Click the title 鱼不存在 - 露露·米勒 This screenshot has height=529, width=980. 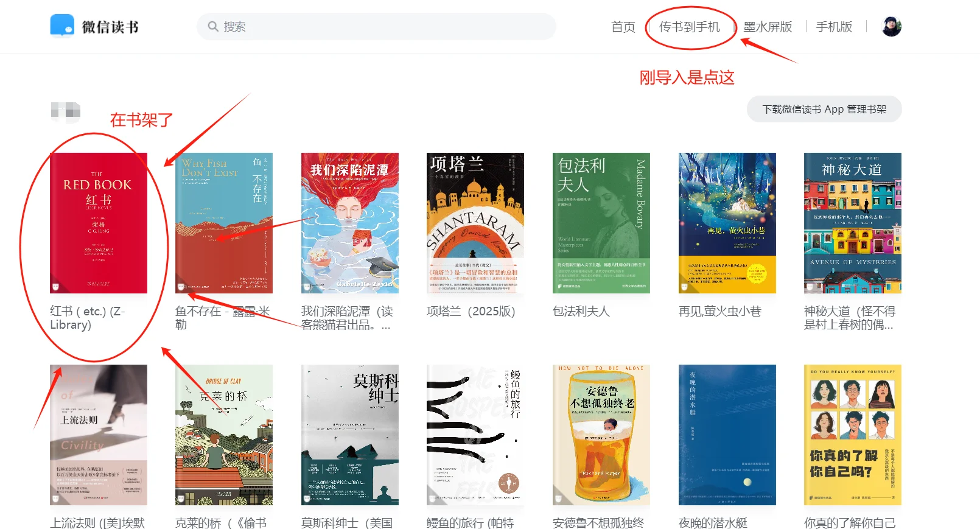click(223, 318)
